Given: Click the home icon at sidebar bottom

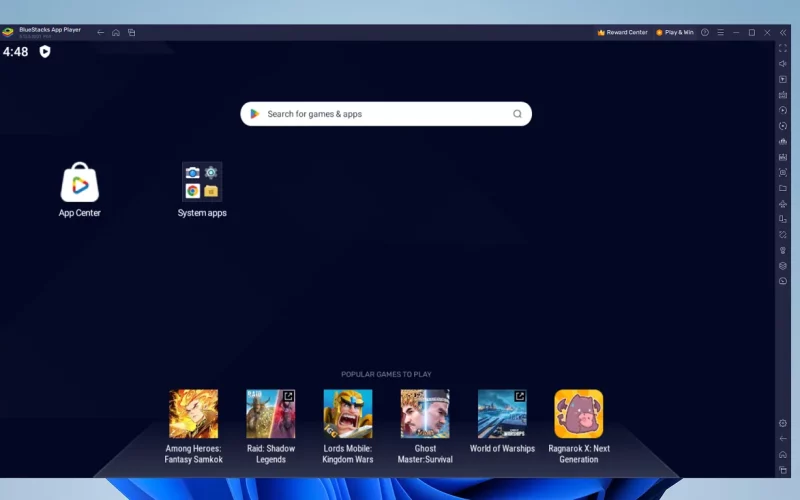Looking at the screenshot, I should pyautogui.click(x=783, y=455).
